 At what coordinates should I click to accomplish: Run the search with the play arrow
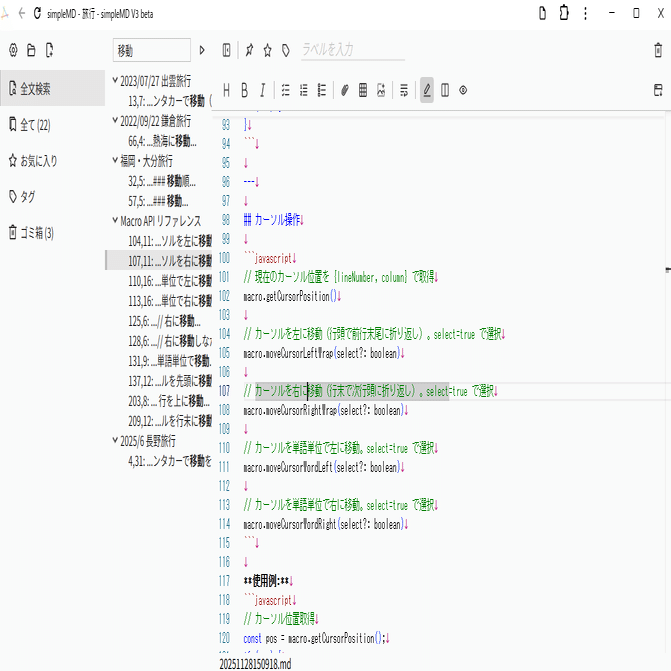point(202,50)
